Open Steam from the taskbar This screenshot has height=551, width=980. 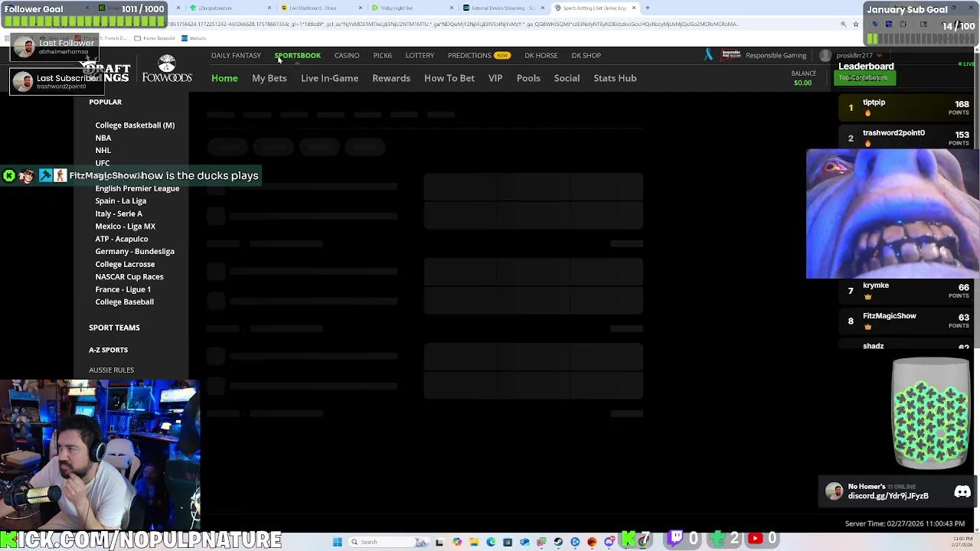[558, 542]
